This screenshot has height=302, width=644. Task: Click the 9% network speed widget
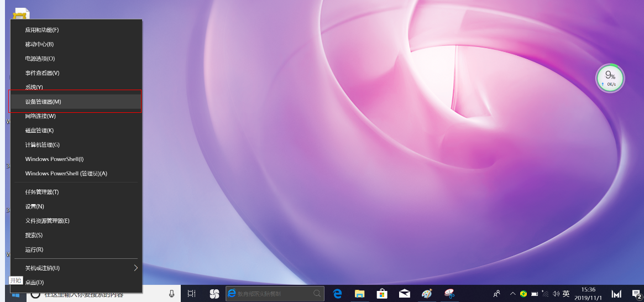tap(610, 78)
